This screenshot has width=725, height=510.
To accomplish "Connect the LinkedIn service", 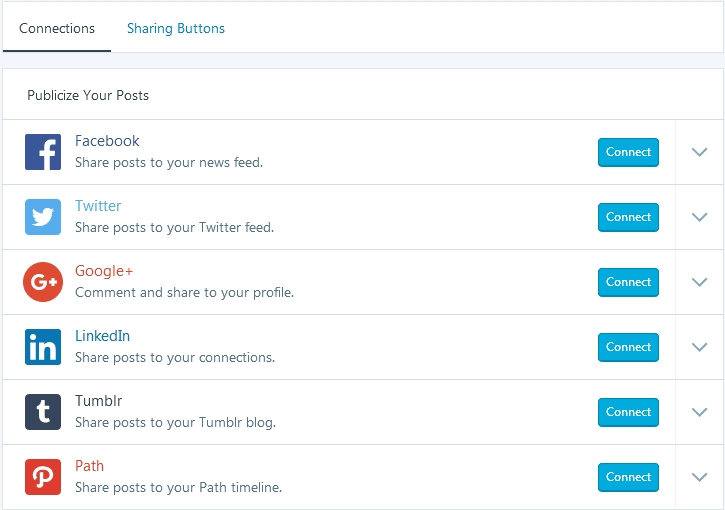I will (x=628, y=347).
